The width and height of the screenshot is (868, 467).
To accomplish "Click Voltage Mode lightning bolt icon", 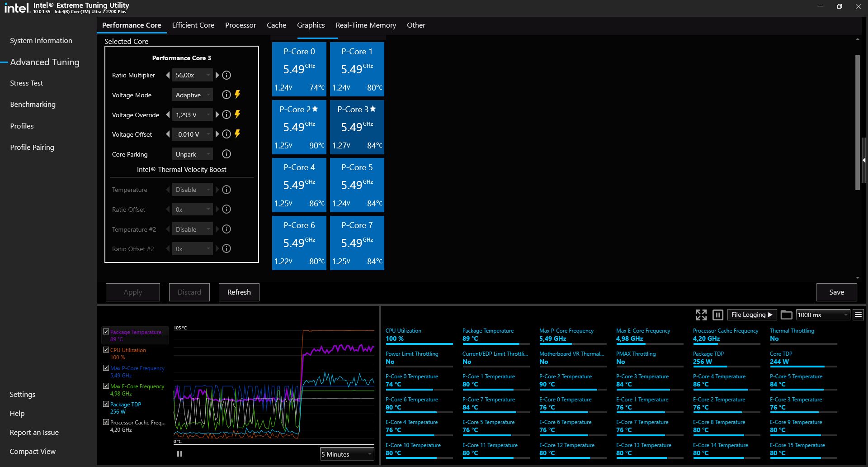I will click(237, 95).
